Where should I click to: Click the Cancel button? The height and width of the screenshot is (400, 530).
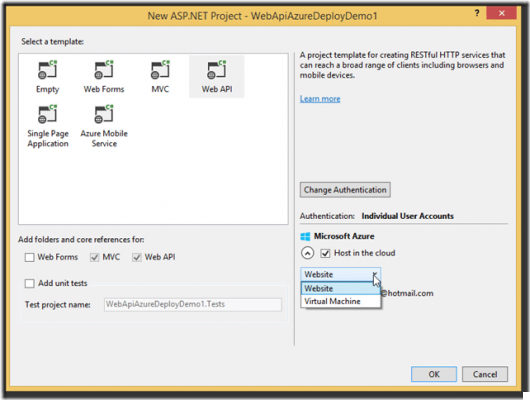coord(485,374)
